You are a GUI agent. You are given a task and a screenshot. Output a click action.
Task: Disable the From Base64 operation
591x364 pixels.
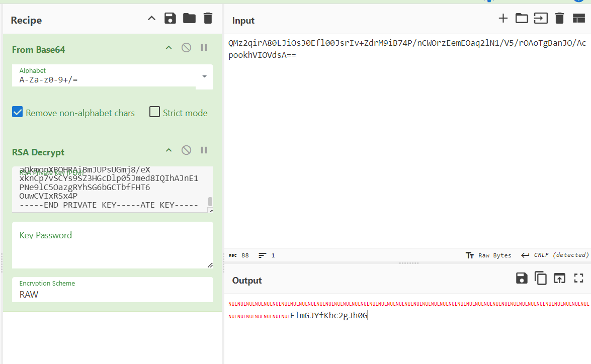click(186, 48)
